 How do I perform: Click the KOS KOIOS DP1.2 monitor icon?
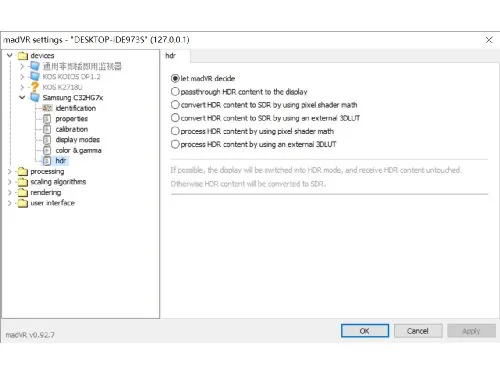coord(35,76)
